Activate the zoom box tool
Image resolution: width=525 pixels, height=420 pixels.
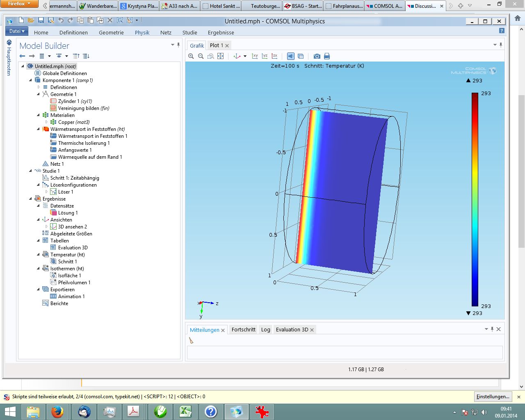[x=211, y=56]
